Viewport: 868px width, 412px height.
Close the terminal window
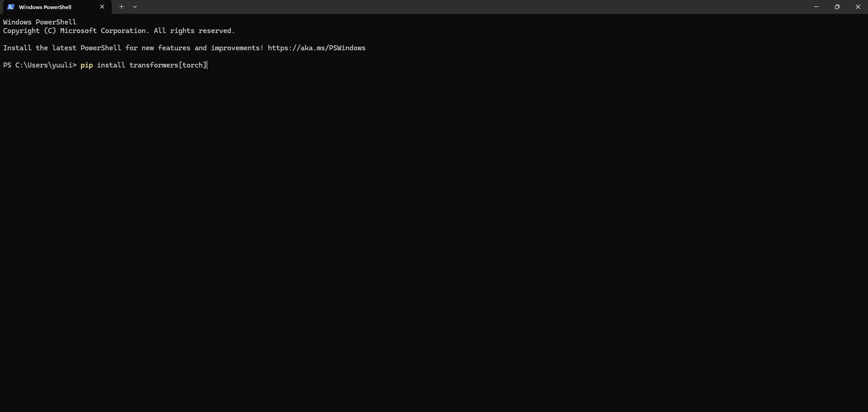[x=858, y=7]
